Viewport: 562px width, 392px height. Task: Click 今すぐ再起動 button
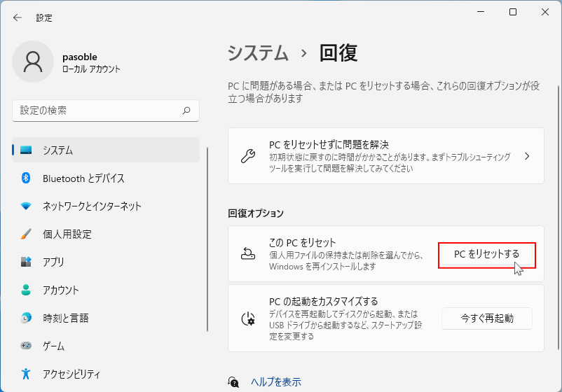(x=487, y=318)
